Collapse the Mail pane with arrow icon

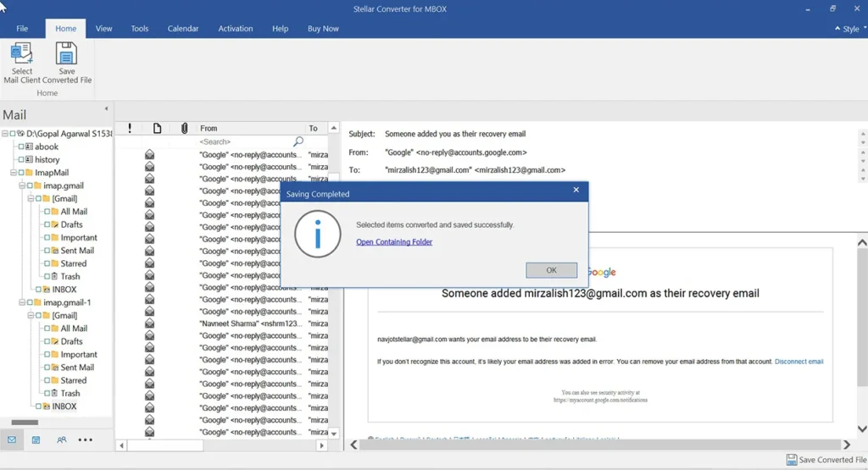(106, 109)
